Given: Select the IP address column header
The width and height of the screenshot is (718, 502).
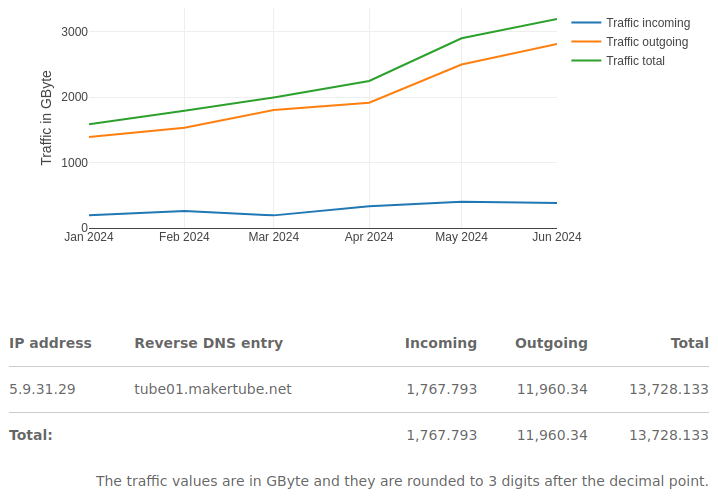Looking at the screenshot, I should point(50,343).
